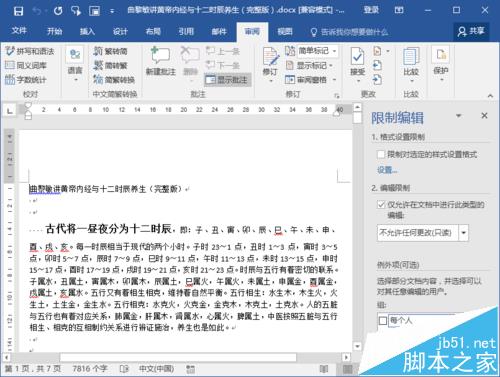Enable limit formatting to selected styles checkbox
Viewport: 500px width, 377px height.
[x=381, y=154]
